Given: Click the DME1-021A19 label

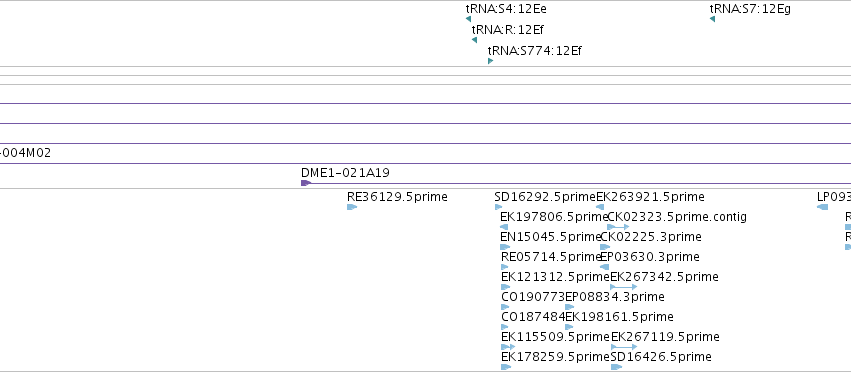Looking at the screenshot, I should click(x=345, y=173).
